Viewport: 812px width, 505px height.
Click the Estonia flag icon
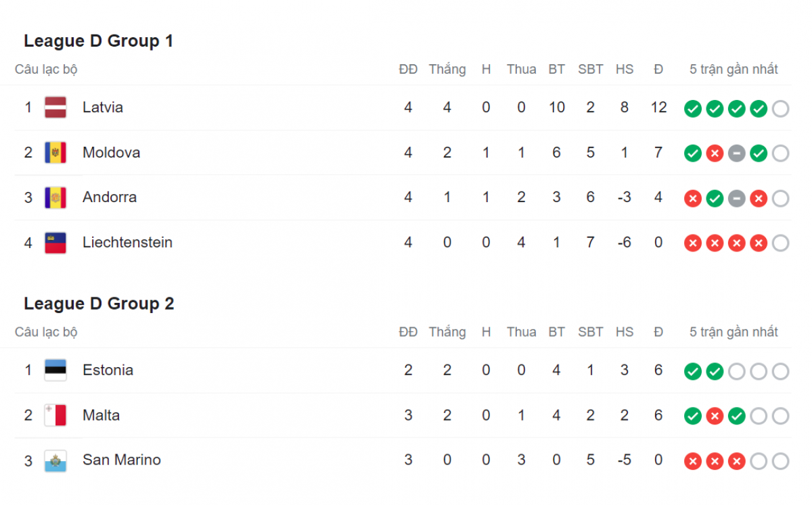55,370
